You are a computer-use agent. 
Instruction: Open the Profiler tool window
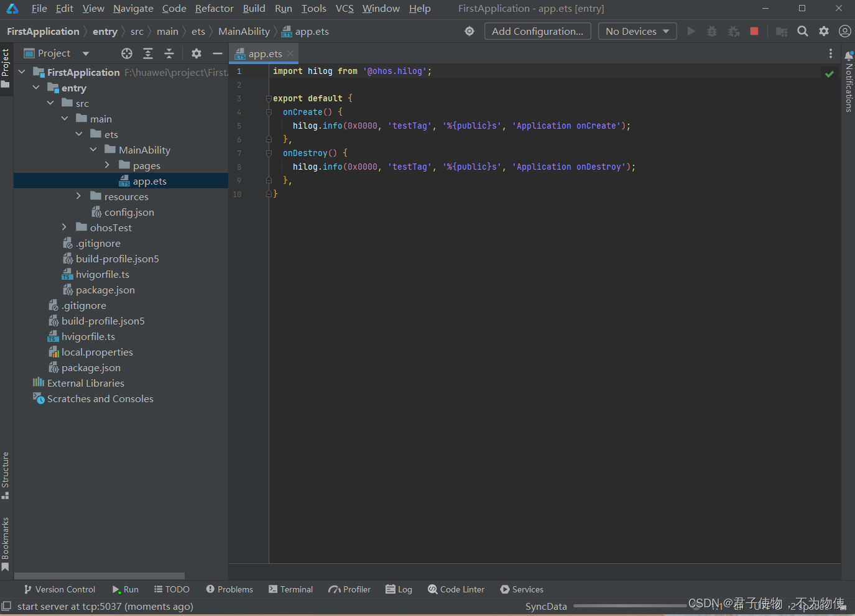click(349, 589)
